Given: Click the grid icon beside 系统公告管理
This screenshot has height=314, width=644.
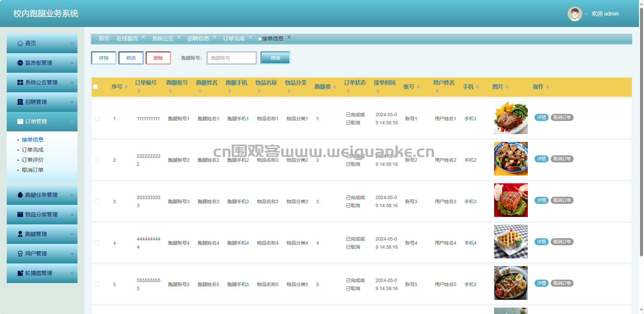Looking at the screenshot, I should click(x=20, y=83).
